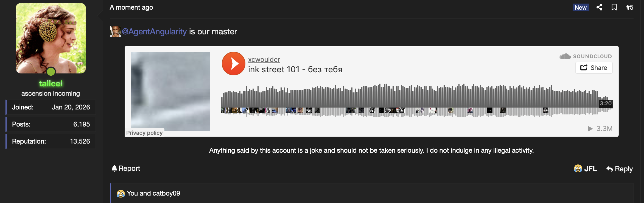Click the New post badge
644x203 pixels.
(581, 7)
